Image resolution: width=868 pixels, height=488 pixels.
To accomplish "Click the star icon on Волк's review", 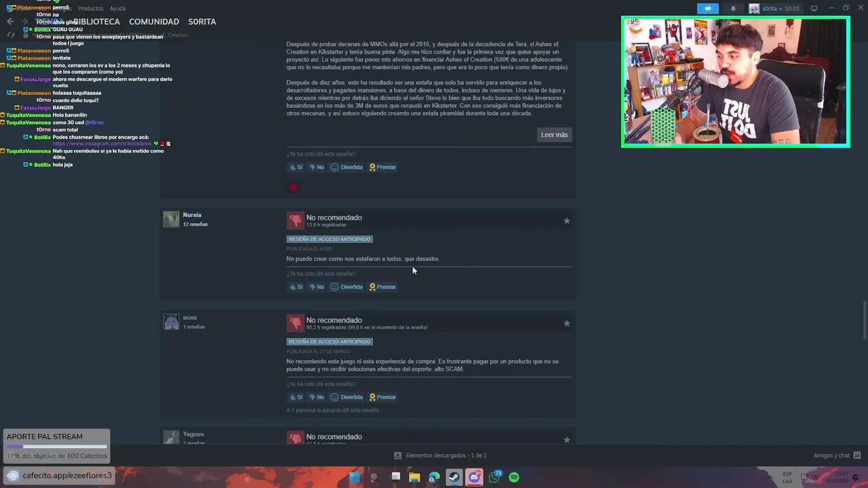I will click(x=567, y=323).
